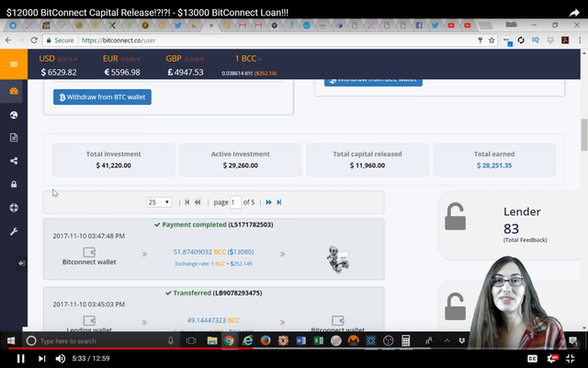Go to next page of transactions

(x=268, y=202)
